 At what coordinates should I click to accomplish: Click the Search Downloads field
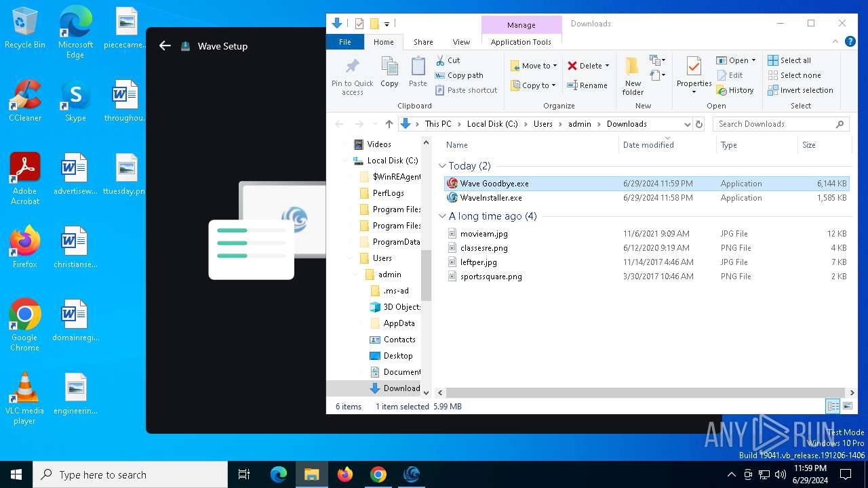[x=781, y=124]
